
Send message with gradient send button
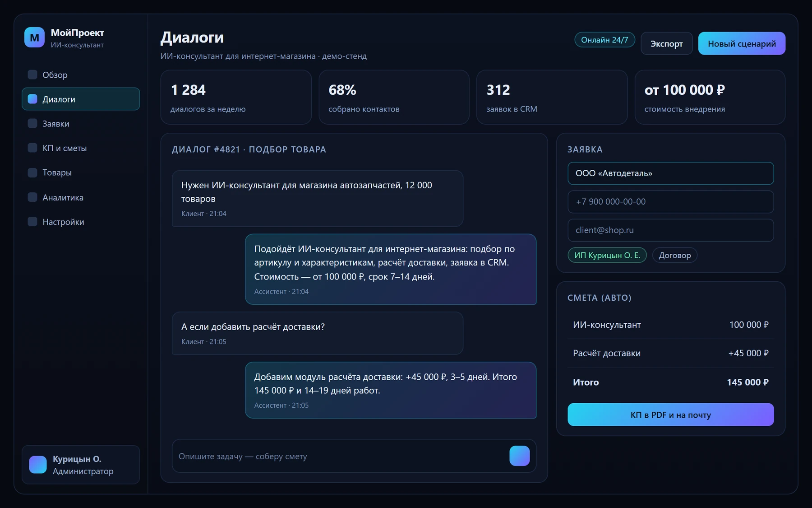520,456
